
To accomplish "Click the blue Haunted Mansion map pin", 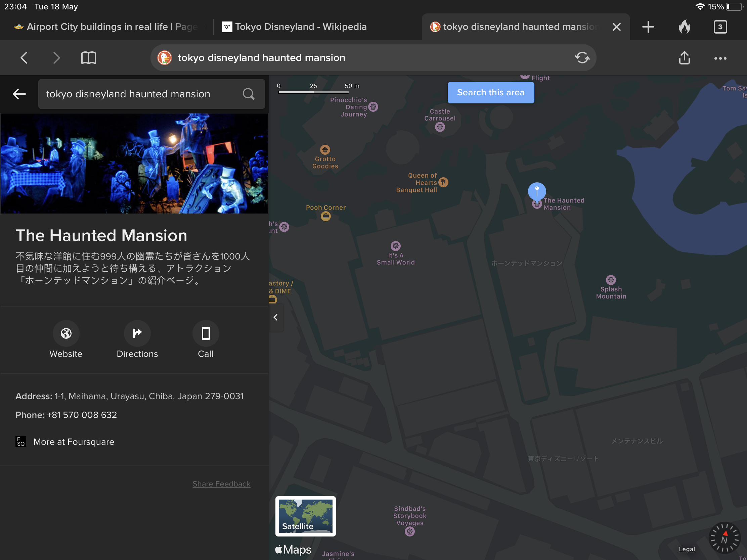I will [537, 192].
